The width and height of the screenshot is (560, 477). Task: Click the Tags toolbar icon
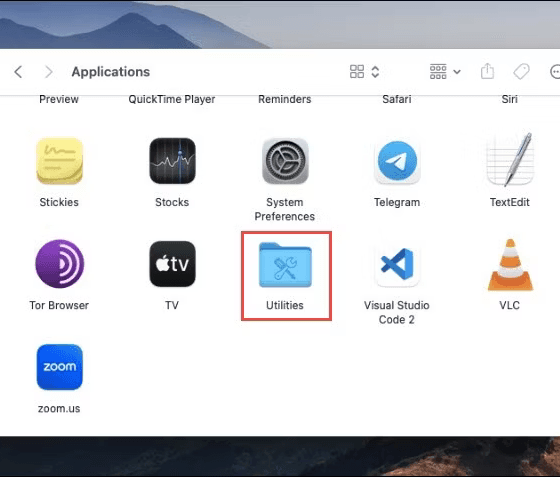pos(521,71)
